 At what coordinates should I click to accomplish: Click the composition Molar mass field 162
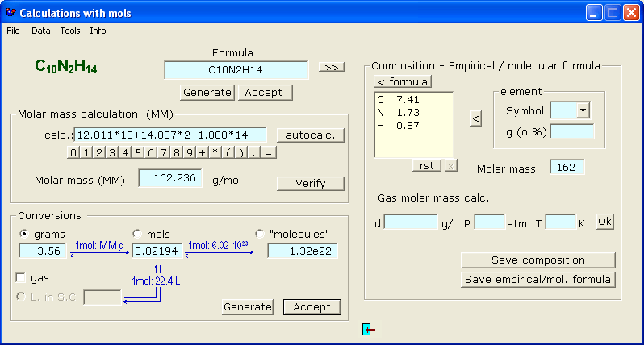[x=567, y=168]
